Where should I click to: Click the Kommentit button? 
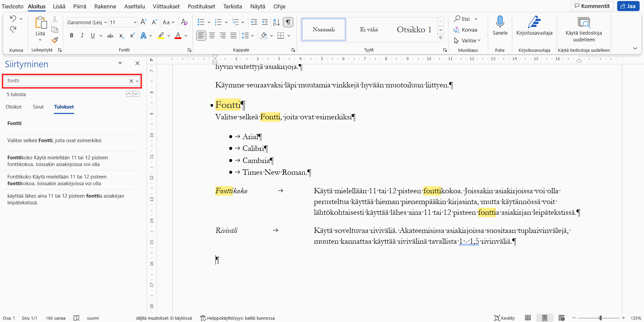592,6
